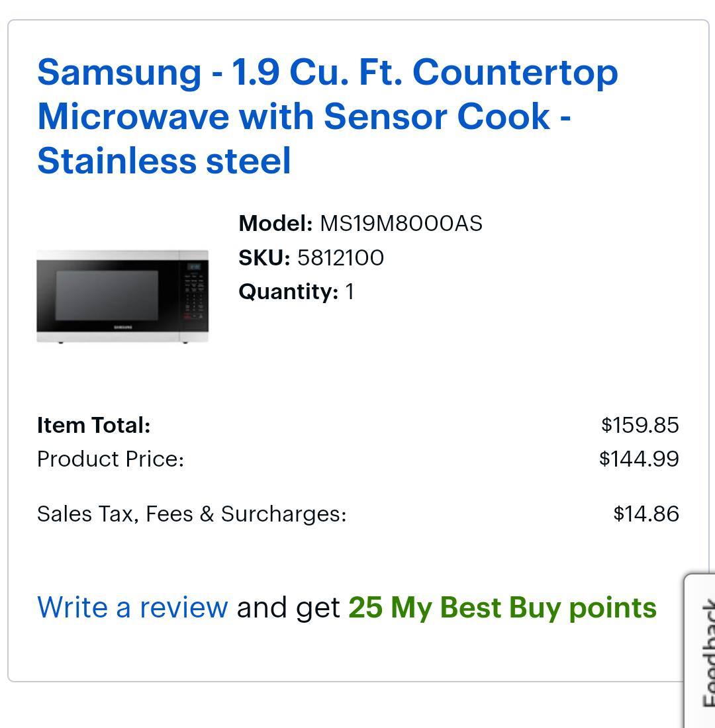Click the 'and get' text after review link

[288, 608]
